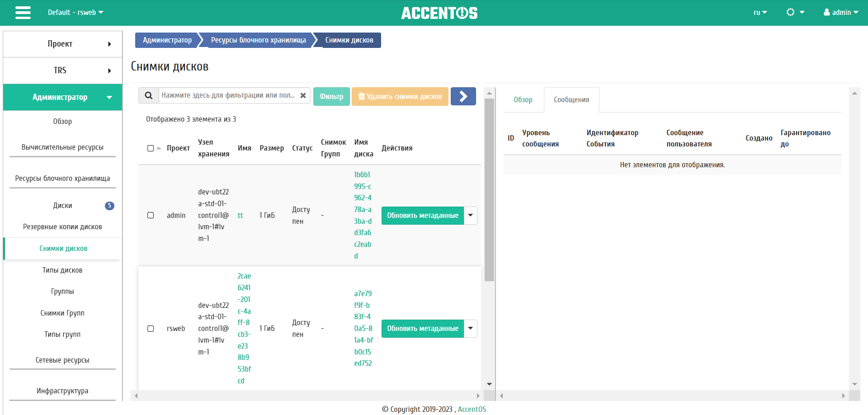Open Типы дисков in the sidebar
This screenshot has width=868, height=415.
tap(62, 270)
